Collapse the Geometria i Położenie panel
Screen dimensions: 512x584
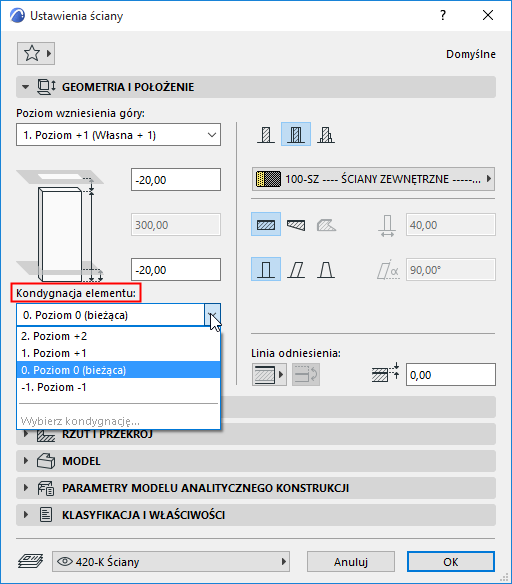25,87
